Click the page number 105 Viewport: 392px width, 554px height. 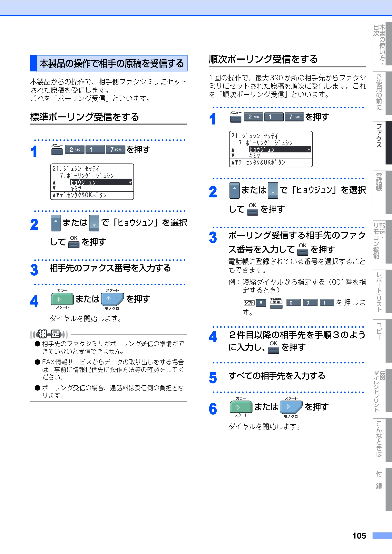[x=359, y=536]
